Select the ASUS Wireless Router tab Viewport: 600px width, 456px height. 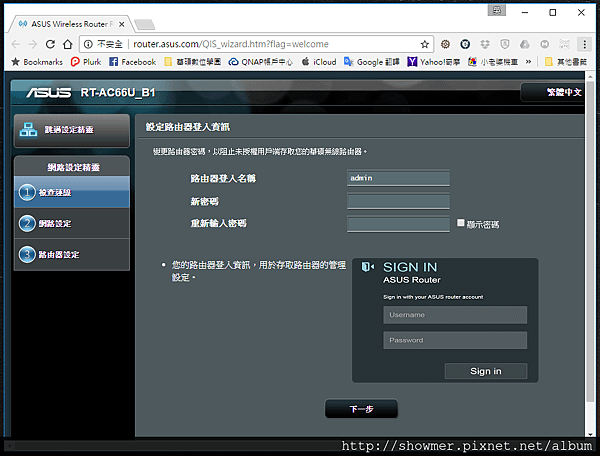71,24
